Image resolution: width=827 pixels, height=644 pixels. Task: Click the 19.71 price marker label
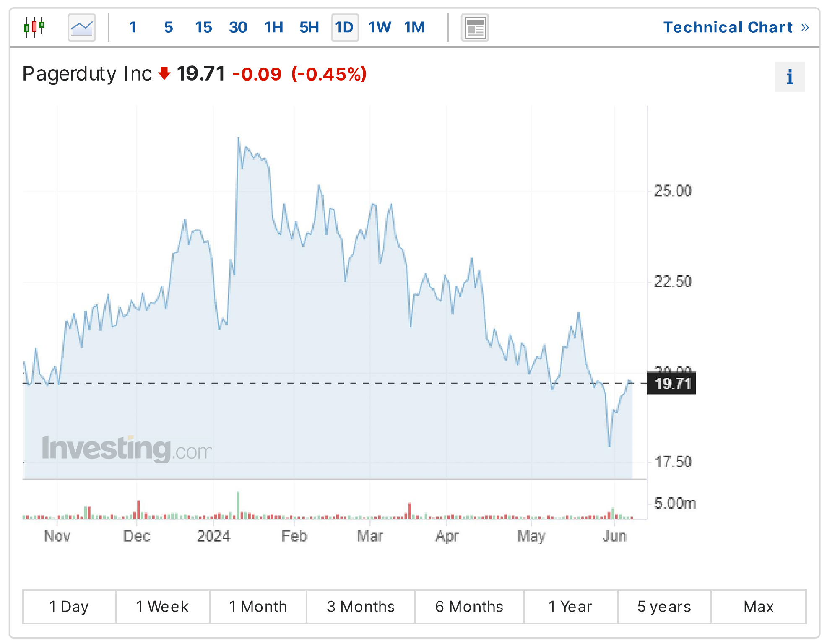coord(671,384)
